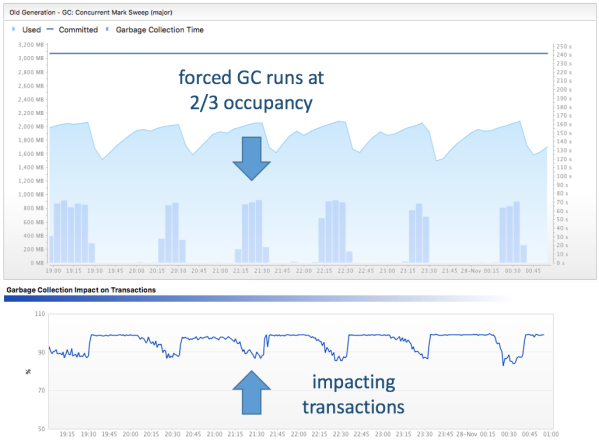Click the 21:00 label in the memory chart
This screenshot has height=445, width=599.
point(220,270)
